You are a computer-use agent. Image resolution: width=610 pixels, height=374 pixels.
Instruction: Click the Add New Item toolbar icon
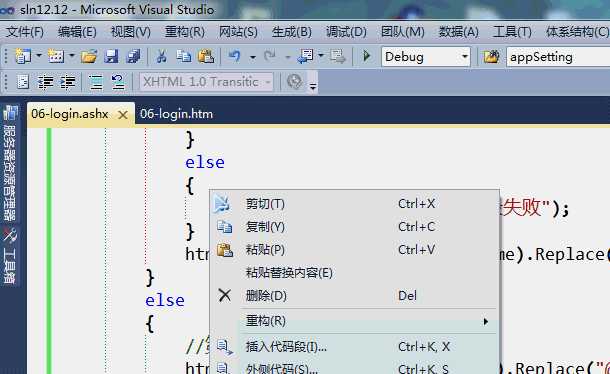tap(56, 56)
